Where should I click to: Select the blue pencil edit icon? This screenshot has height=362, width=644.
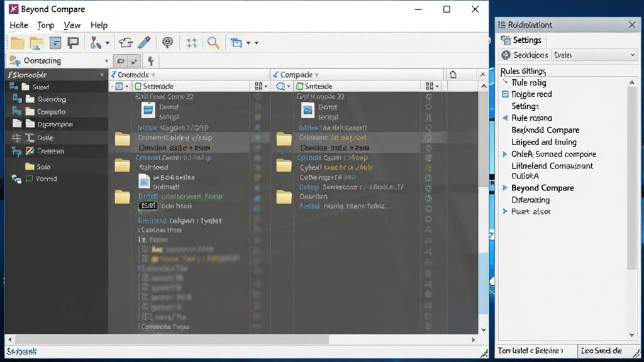(144, 42)
